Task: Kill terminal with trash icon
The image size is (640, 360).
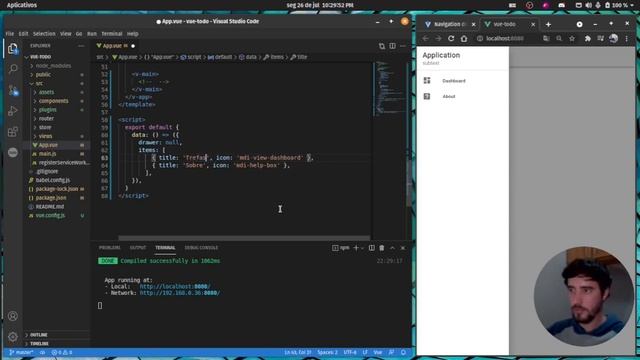Action: tap(382, 248)
